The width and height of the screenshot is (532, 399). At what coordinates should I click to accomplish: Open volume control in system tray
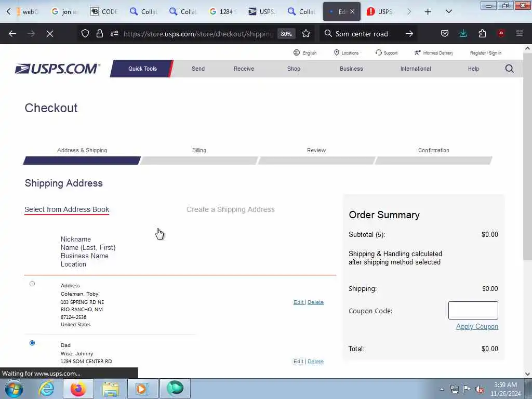[x=480, y=390]
